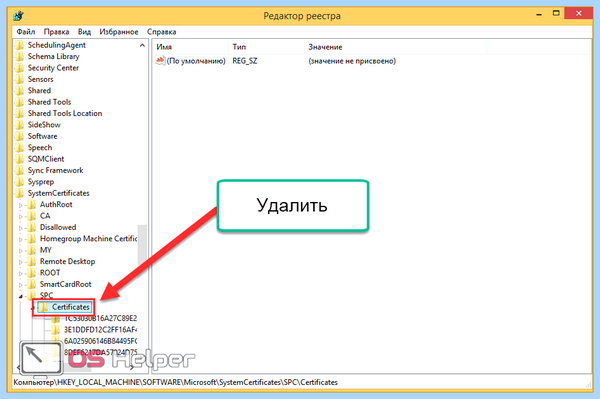The width and height of the screenshot is (600, 399).
Task: Open the Правка menu
Action: pyautogui.click(x=56, y=32)
